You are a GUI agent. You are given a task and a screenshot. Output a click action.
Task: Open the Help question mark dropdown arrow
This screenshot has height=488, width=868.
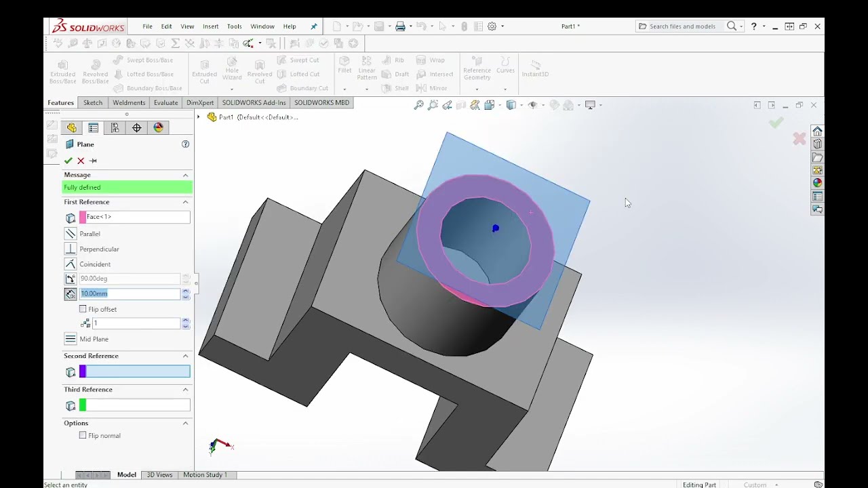click(764, 26)
